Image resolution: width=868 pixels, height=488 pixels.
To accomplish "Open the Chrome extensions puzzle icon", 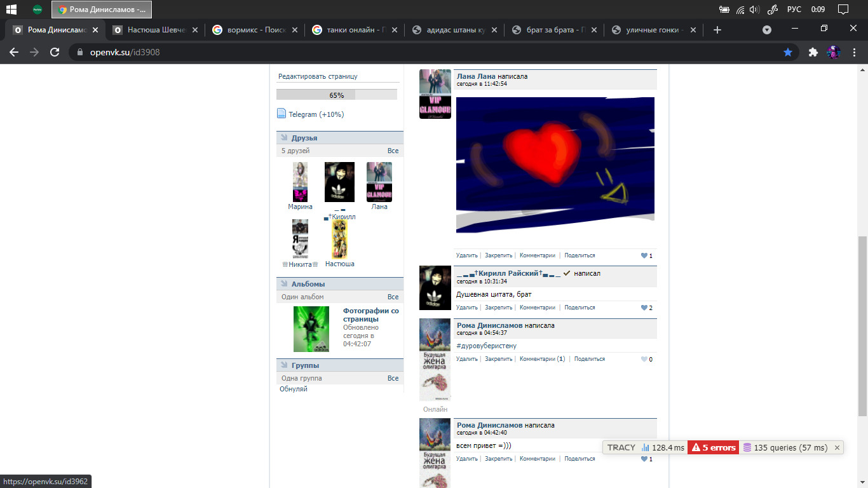I will pos(813,53).
